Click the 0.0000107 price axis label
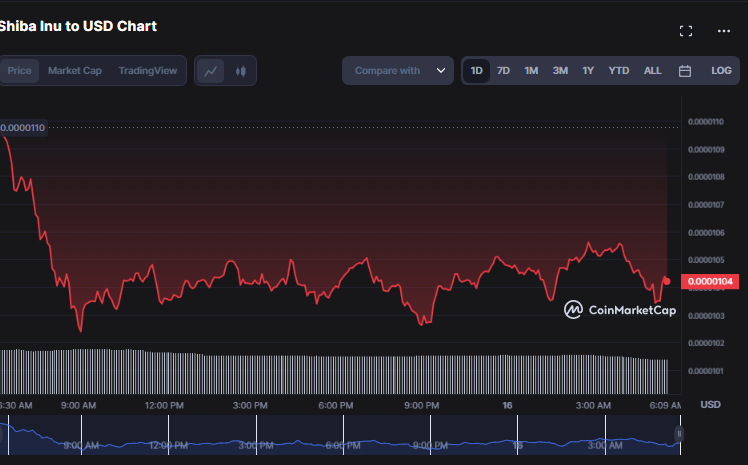 [706, 205]
